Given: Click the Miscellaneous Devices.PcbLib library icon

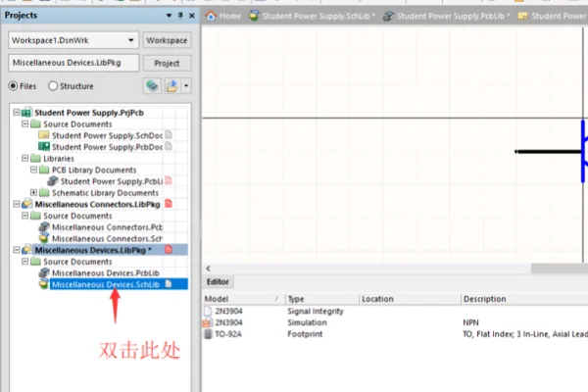Looking at the screenshot, I should pos(44,272).
